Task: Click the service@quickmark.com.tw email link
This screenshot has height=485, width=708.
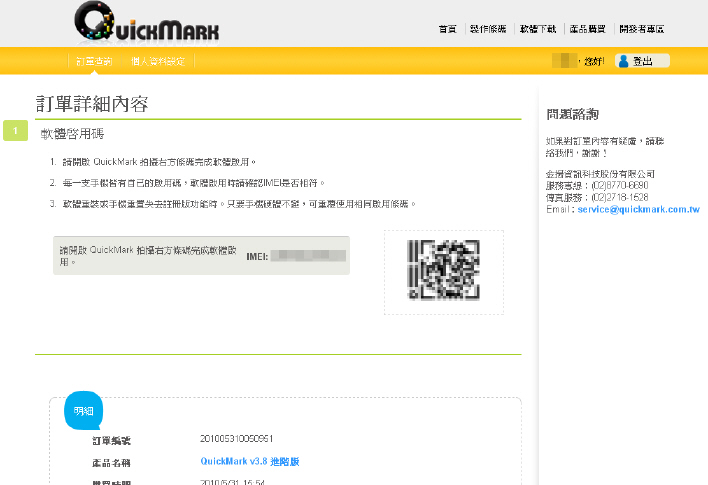Action: pyautogui.click(x=635, y=209)
